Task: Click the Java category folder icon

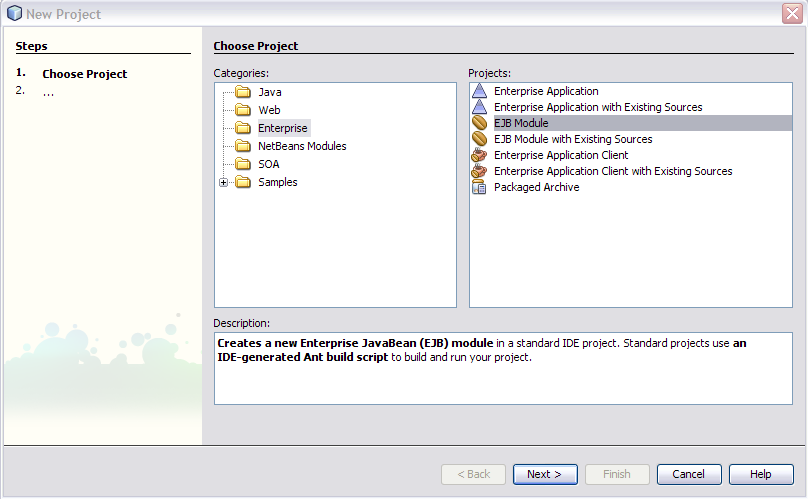Action: [x=243, y=92]
